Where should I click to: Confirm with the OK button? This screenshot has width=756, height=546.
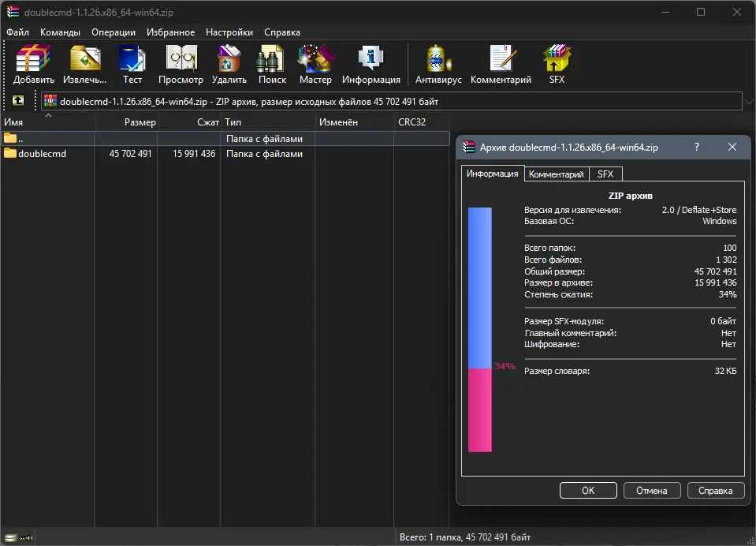pos(588,491)
